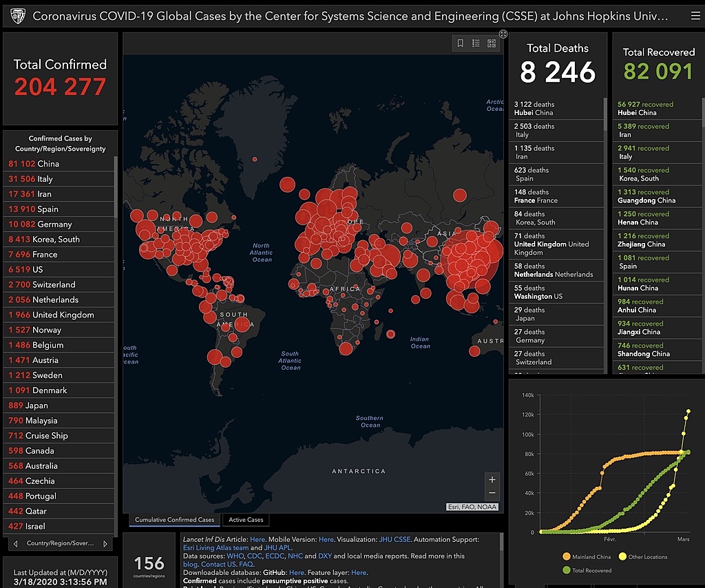
Task: Select '1 527 Norway' row
Action: (59, 330)
